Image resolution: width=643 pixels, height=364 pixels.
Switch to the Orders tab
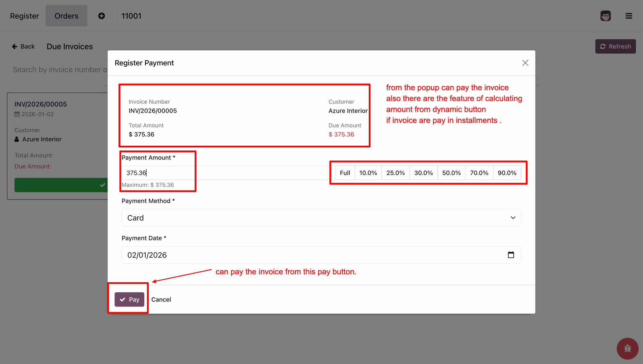pos(66,16)
